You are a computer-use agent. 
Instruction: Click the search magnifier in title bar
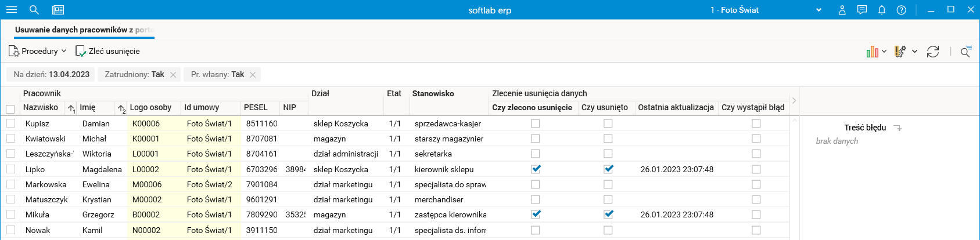point(34,10)
